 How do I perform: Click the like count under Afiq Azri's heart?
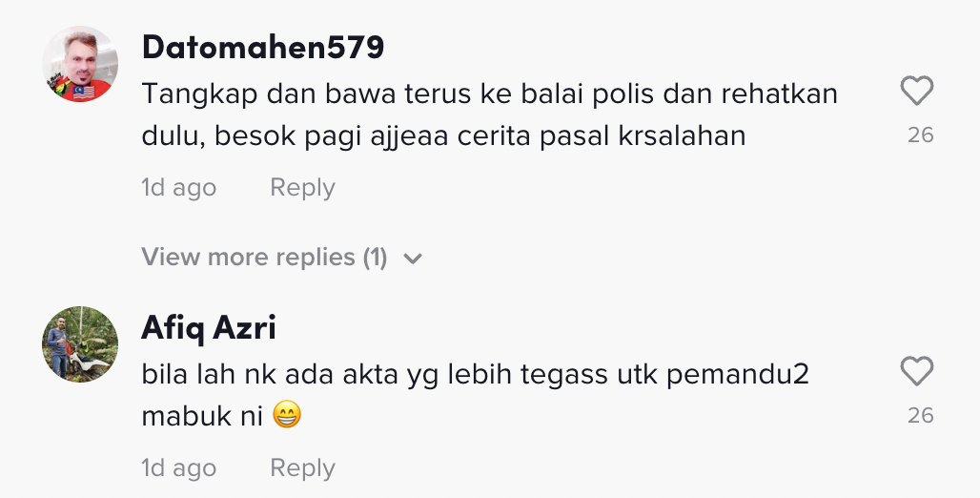920,416
